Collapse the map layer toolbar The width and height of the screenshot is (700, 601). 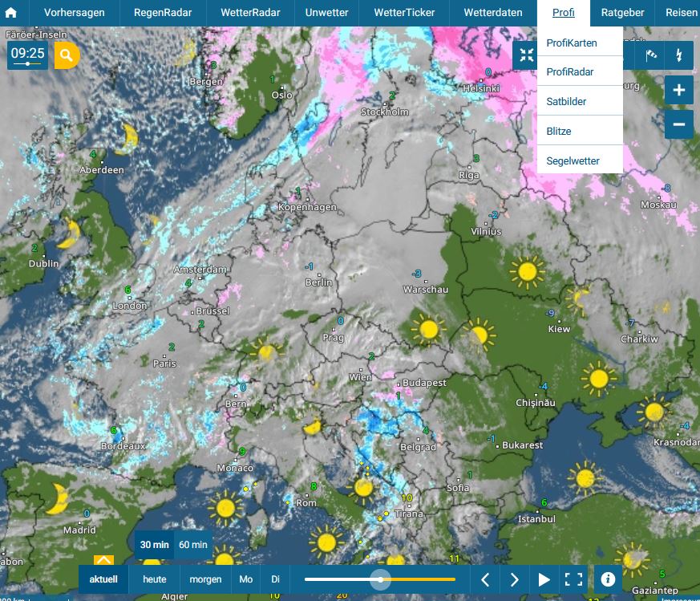pyautogui.click(x=526, y=55)
